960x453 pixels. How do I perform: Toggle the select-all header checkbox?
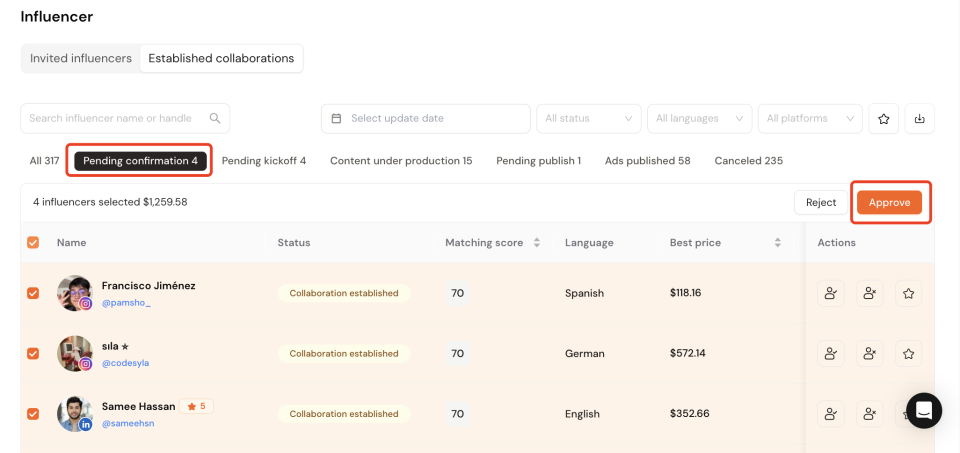33,243
